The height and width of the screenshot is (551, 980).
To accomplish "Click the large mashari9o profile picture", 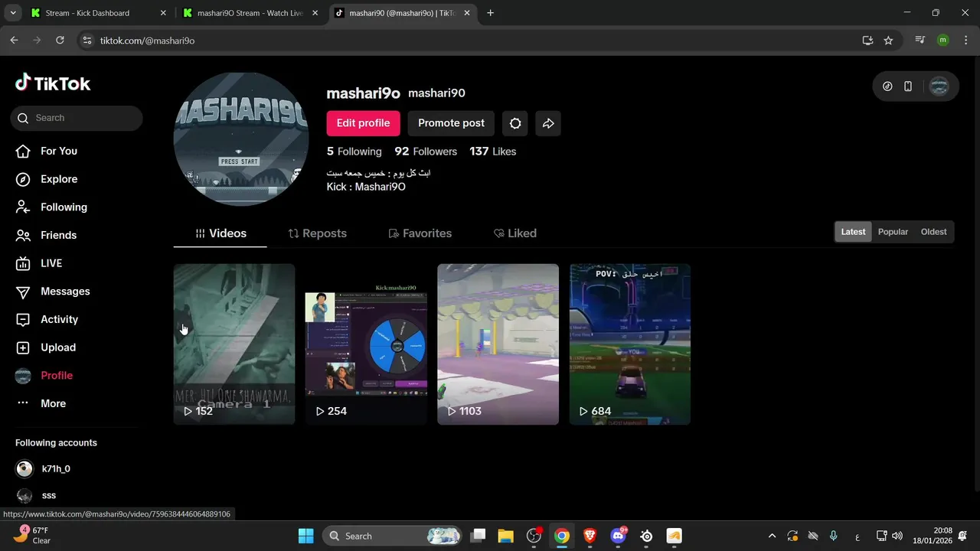I will [241, 139].
